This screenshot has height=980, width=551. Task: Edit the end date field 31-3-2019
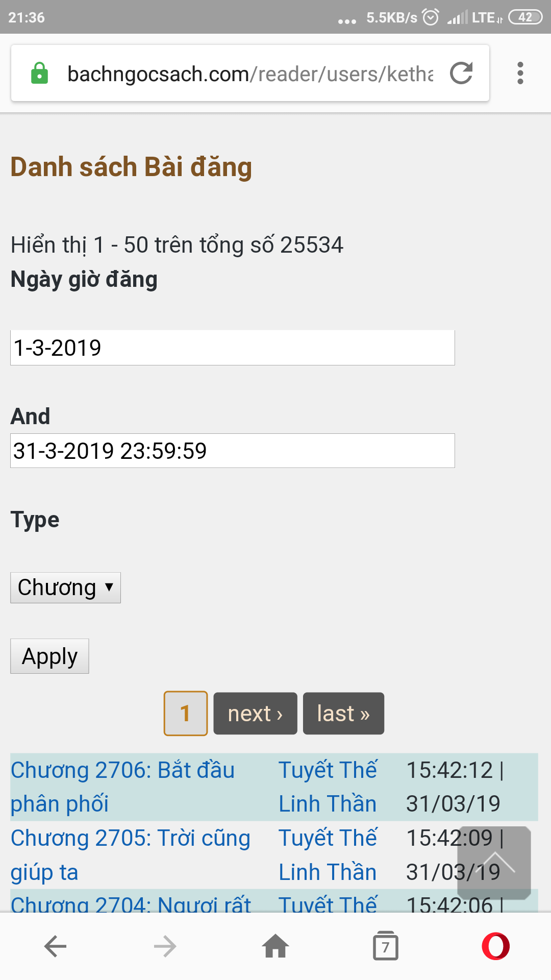pos(232,451)
